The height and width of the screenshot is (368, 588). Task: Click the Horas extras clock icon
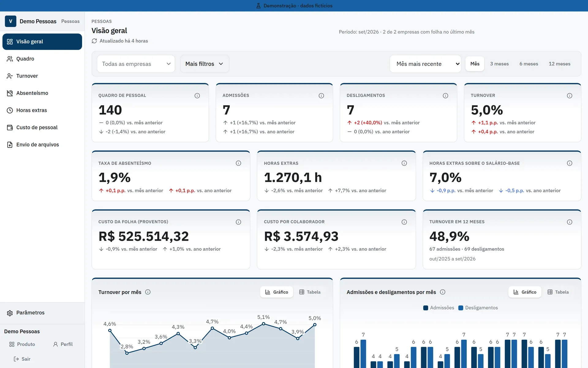(10, 110)
